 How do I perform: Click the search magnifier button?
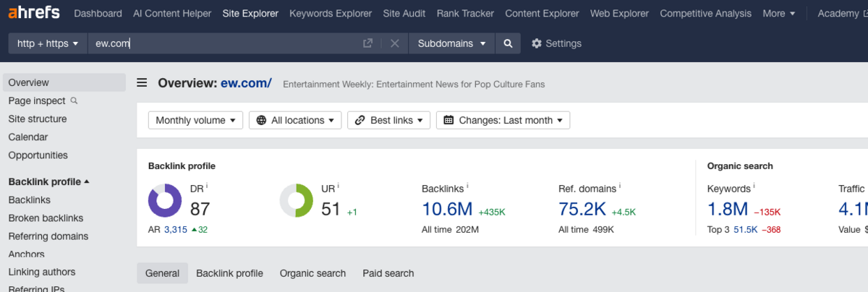pyautogui.click(x=508, y=43)
